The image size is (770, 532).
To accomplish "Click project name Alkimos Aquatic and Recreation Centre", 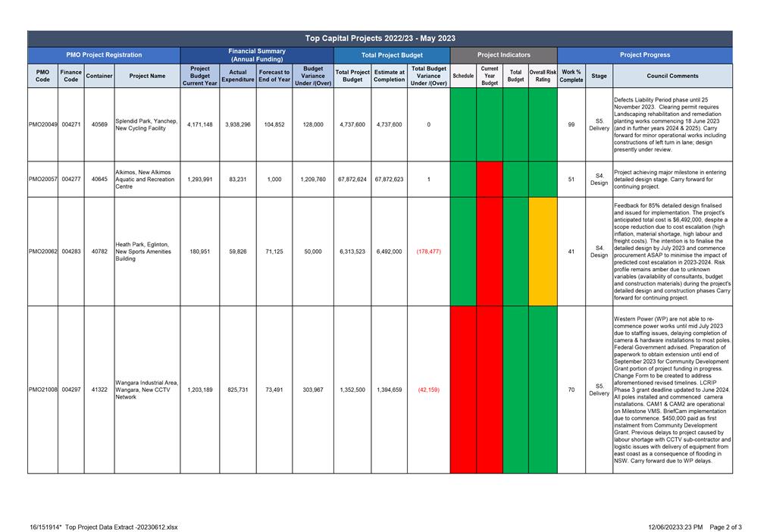I will click(x=145, y=180).
